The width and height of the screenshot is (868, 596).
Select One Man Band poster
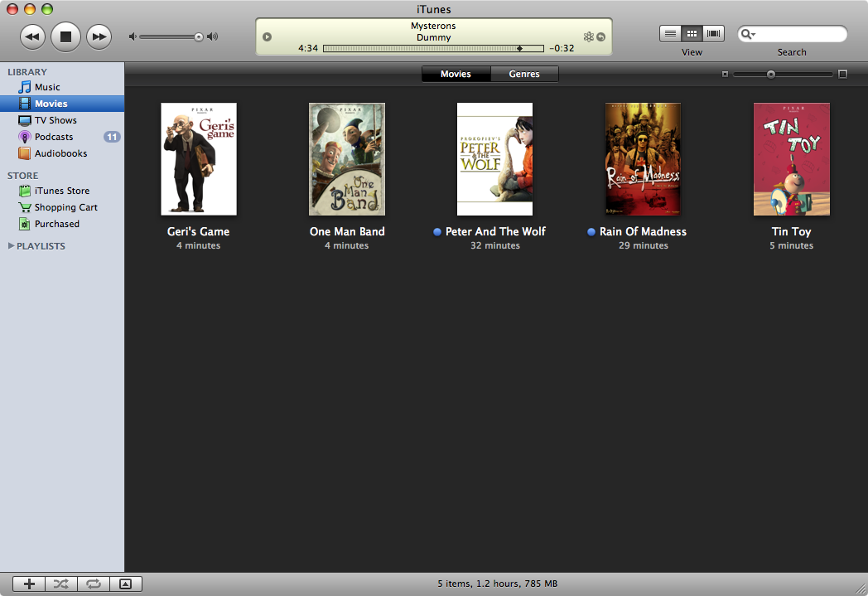pyautogui.click(x=347, y=159)
